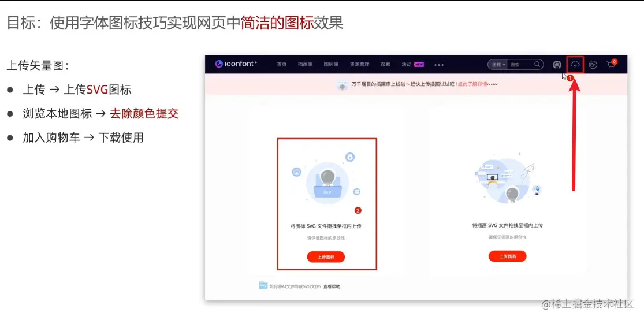
Task: Click the slide bullet 上传 → 上传SVG图标
Action: tap(77, 90)
